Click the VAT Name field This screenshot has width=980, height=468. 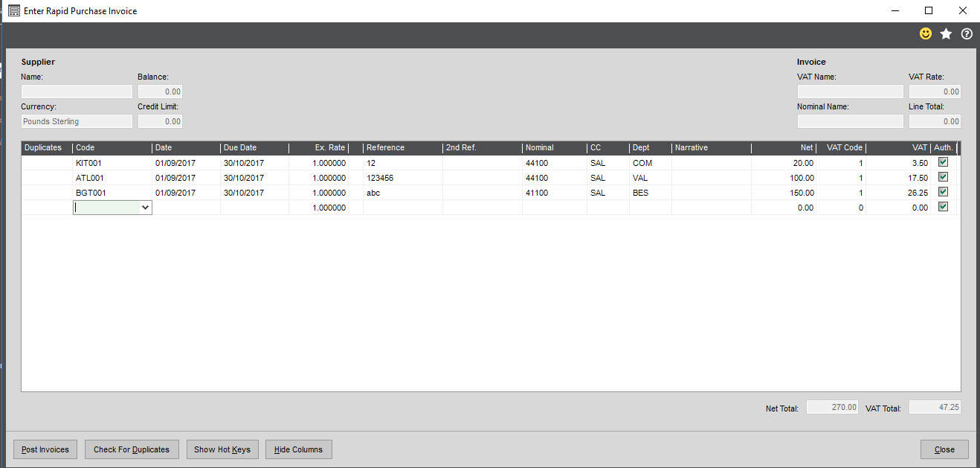pyautogui.click(x=851, y=92)
